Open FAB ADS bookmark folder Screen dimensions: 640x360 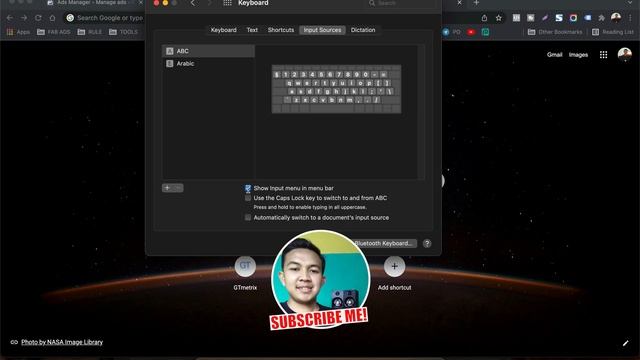coord(53,32)
